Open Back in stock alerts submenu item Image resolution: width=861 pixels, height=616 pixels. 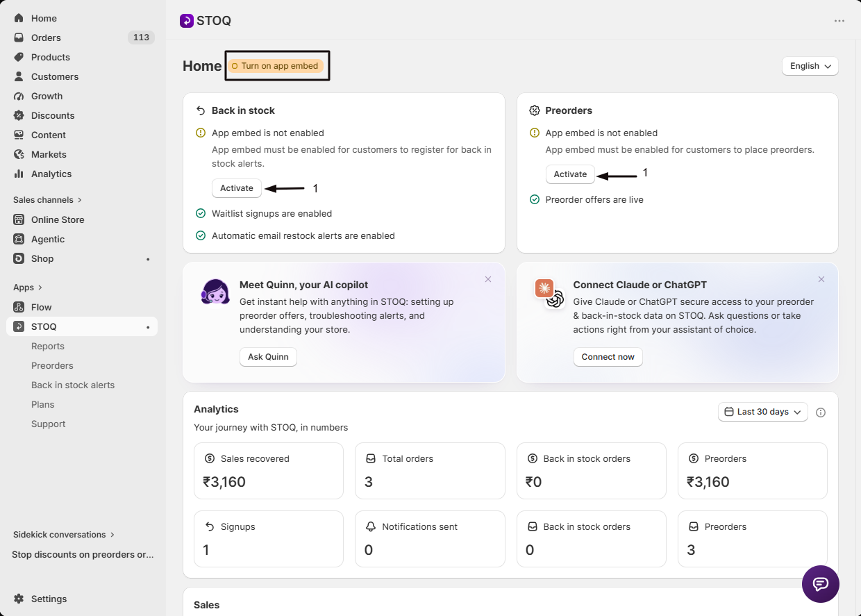point(73,385)
